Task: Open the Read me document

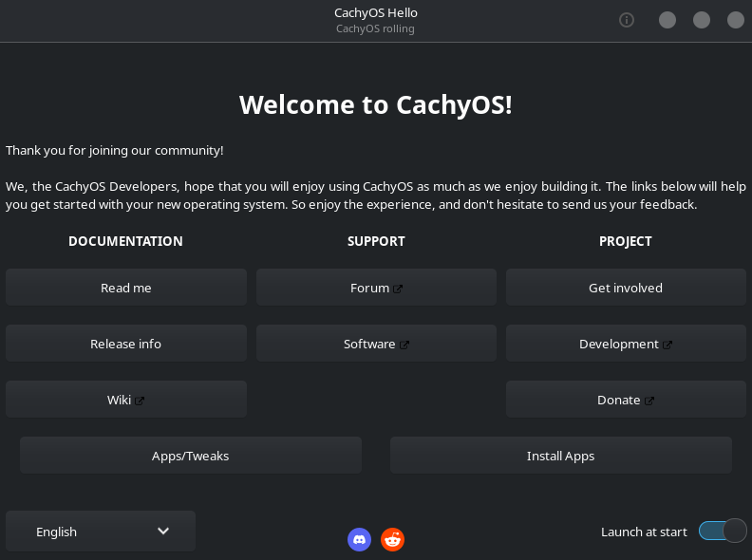Action: point(126,288)
